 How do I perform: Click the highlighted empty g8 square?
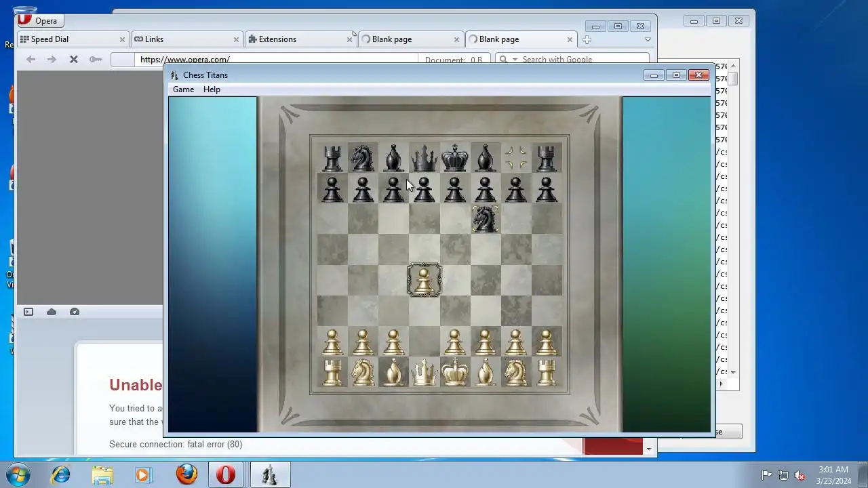pyautogui.click(x=515, y=158)
